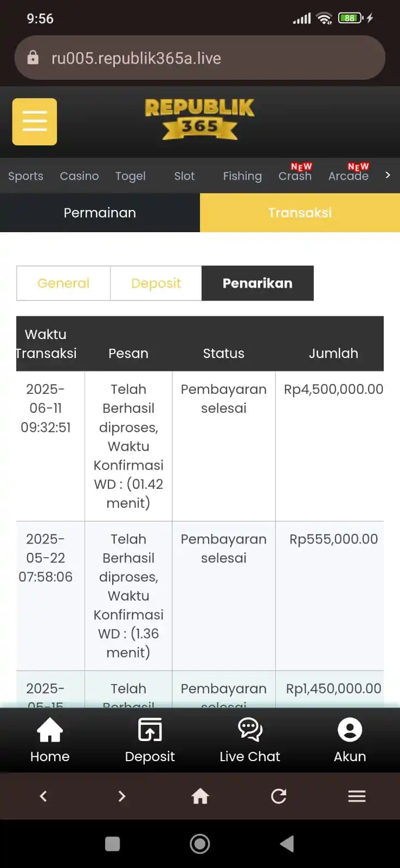Navigate forward with browser forward arrow
The image size is (400, 868).
[x=122, y=796]
